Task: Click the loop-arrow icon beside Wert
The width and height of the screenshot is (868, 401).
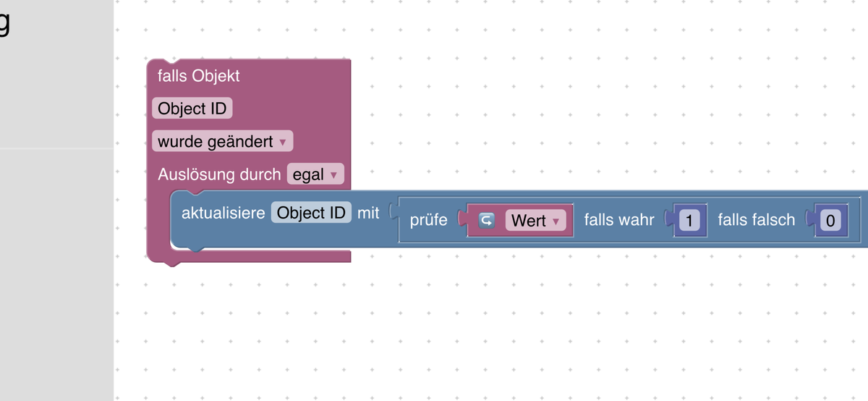Action: (487, 221)
